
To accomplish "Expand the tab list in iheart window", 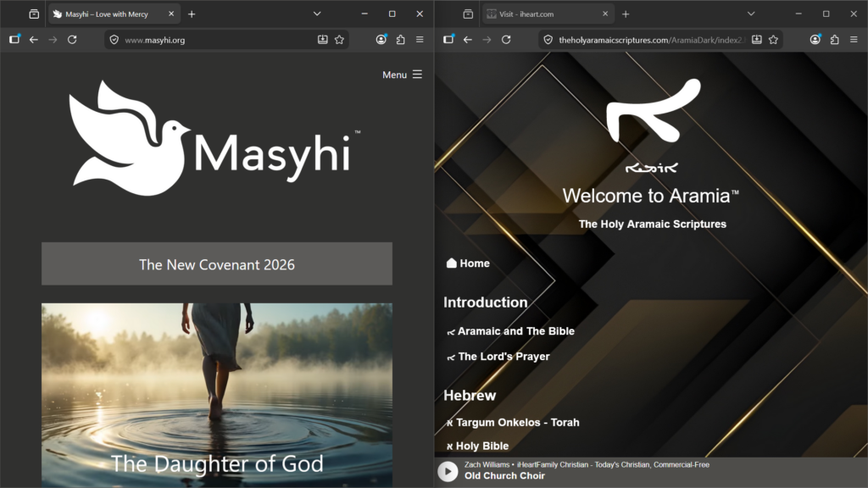I will 751,14.
